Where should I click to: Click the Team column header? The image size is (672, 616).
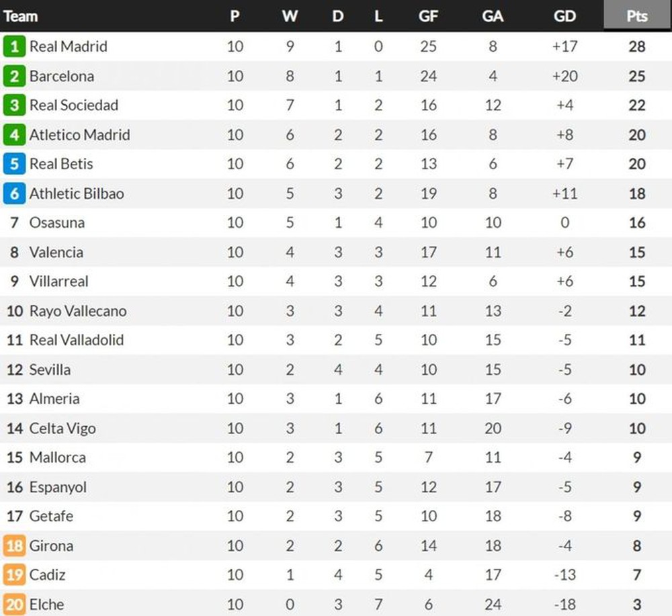(21, 16)
